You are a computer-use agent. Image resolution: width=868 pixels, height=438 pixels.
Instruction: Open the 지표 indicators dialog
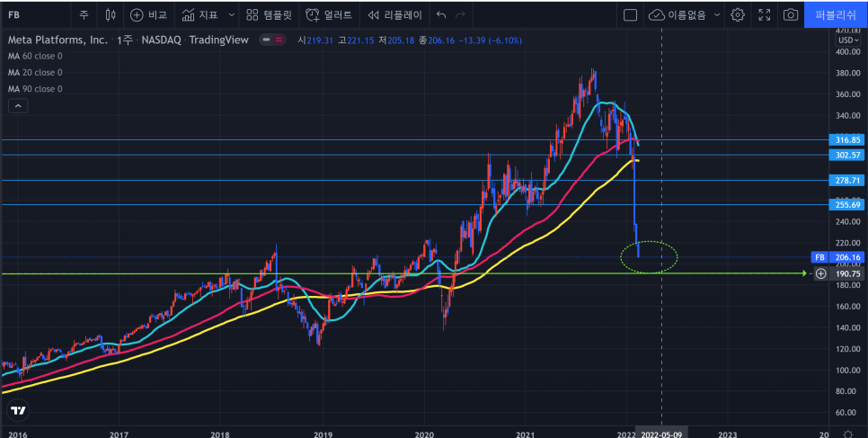click(201, 15)
